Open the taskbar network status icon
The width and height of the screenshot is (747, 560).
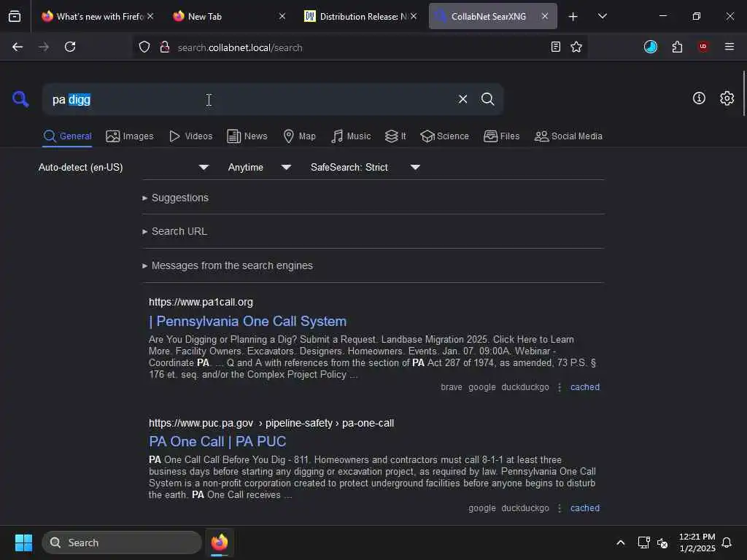[x=643, y=542]
